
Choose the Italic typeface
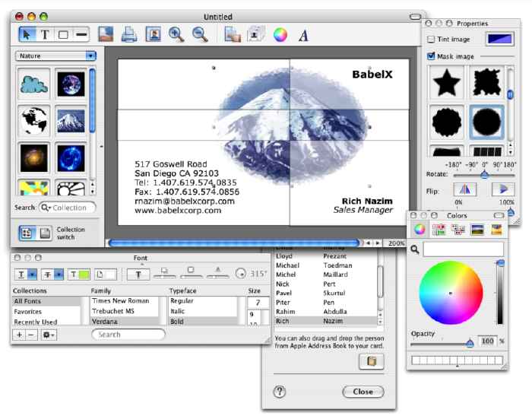tap(203, 311)
